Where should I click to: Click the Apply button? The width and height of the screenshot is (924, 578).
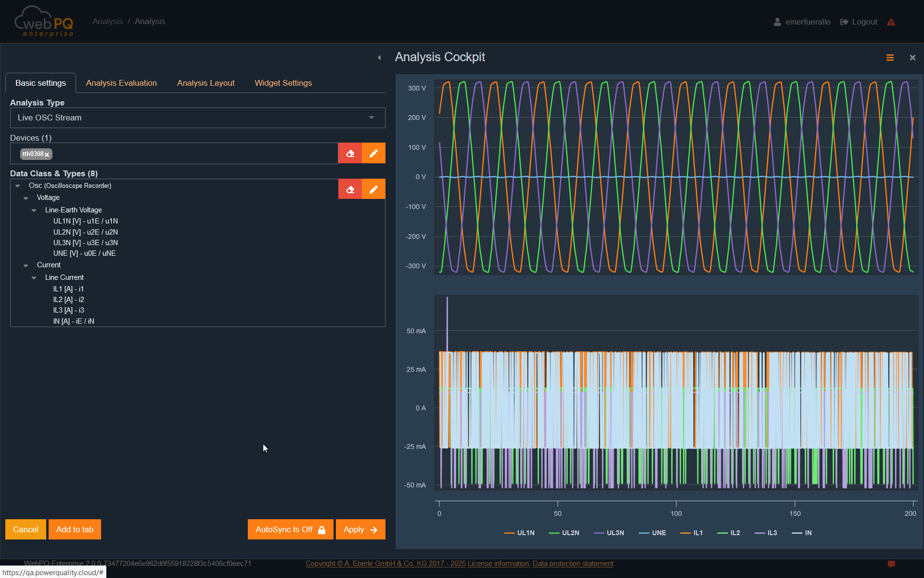360,529
